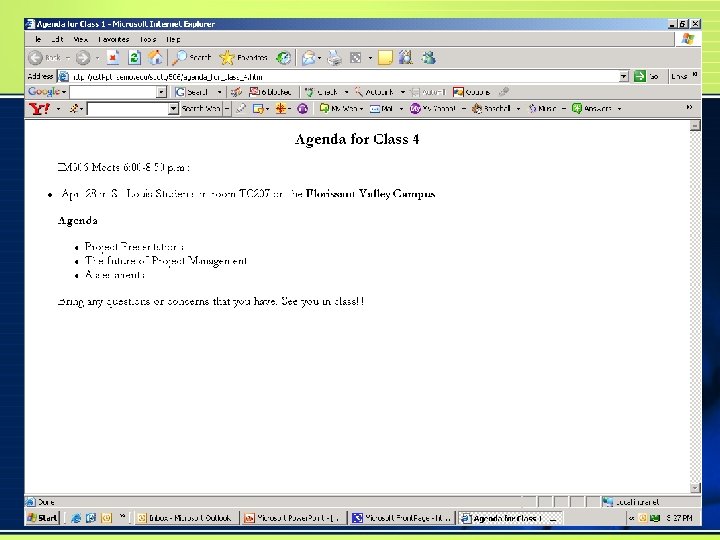Stop page loading with the red X icon
The height and width of the screenshot is (540, 720).
pyautogui.click(x=113, y=57)
